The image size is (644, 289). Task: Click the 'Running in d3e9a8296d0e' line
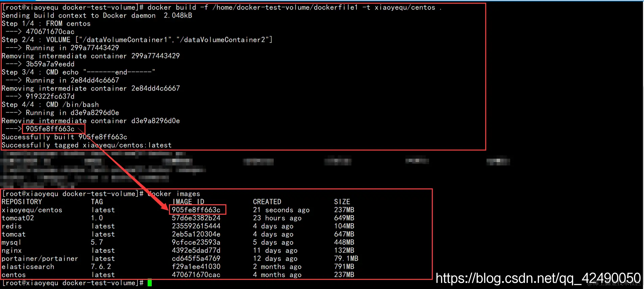pos(72,113)
